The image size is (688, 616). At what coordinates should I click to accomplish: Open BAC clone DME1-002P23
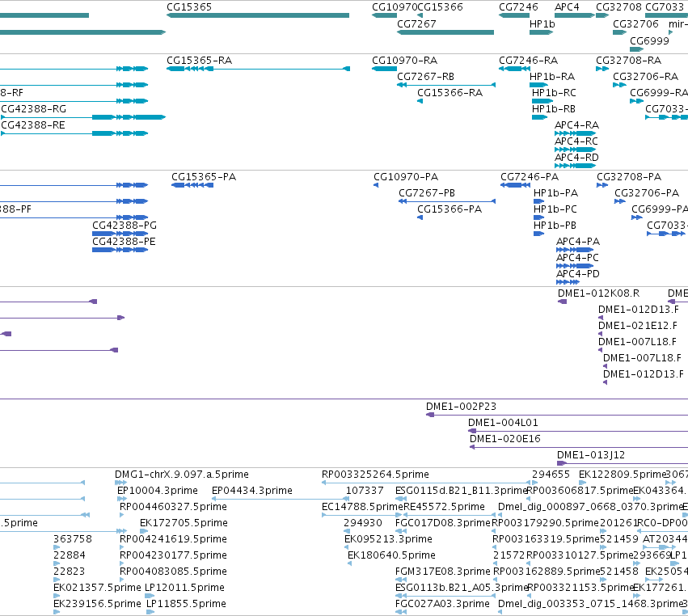click(x=461, y=407)
